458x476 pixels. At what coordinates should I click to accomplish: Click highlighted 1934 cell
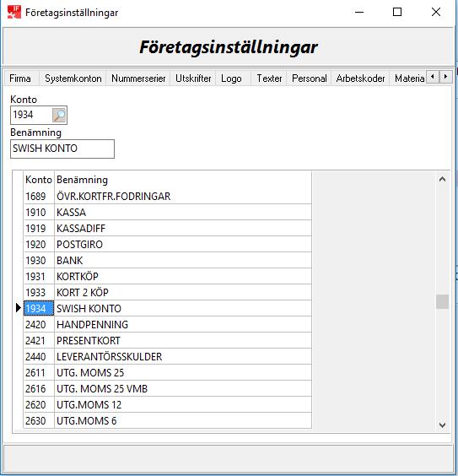pos(39,308)
